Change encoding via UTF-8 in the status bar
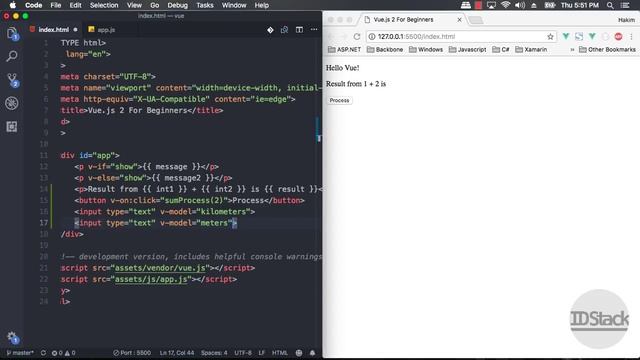This screenshot has width=640, height=360. click(243, 353)
